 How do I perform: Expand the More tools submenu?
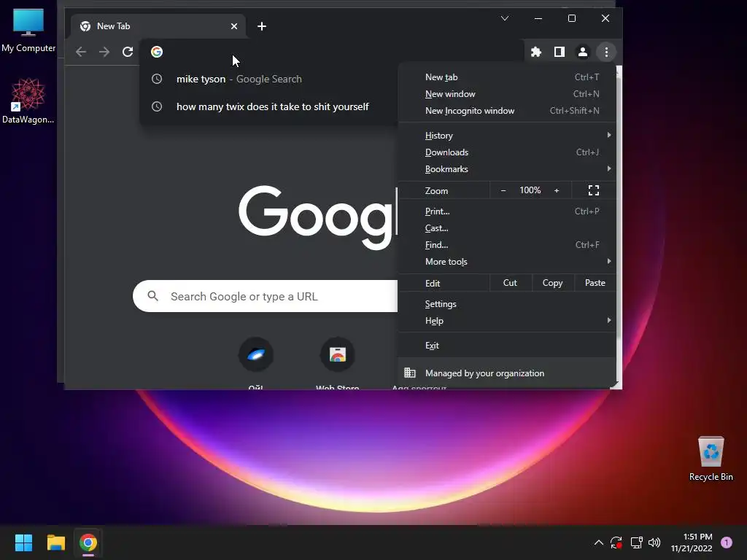[x=507, y=262]
